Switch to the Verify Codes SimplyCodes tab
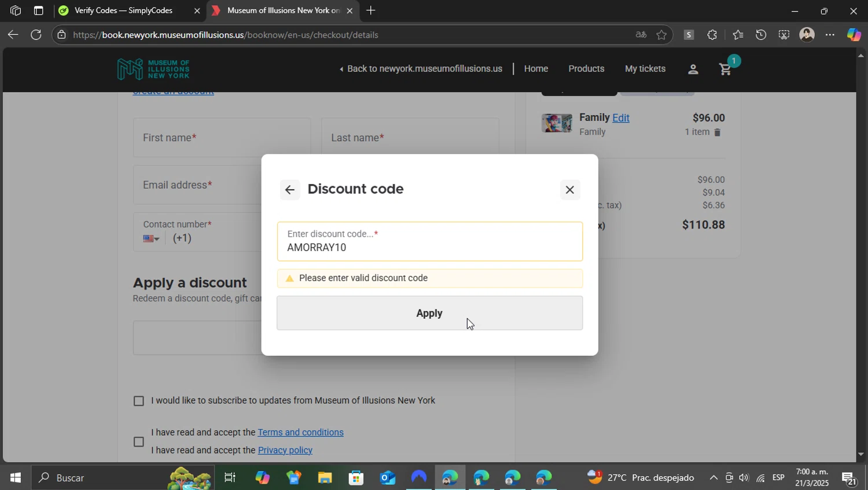The image size is (868, 490). (129, 10)
